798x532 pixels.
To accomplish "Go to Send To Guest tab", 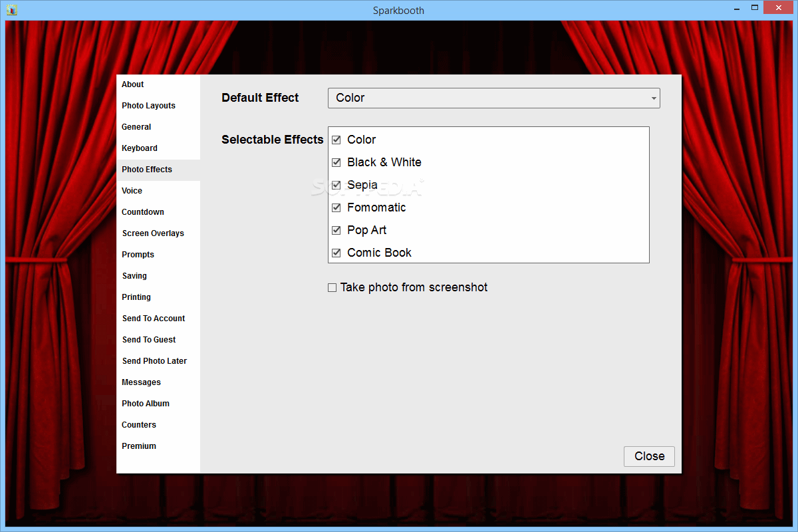I will (158, 340).
